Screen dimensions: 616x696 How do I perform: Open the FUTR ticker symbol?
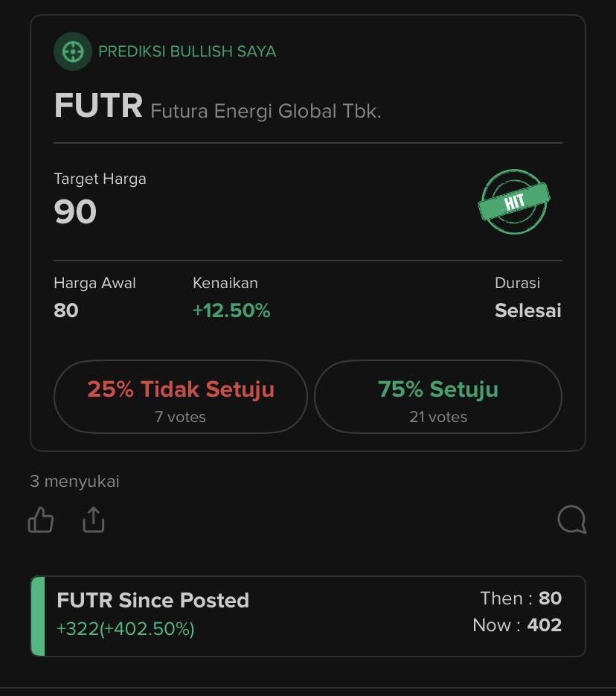98,106
